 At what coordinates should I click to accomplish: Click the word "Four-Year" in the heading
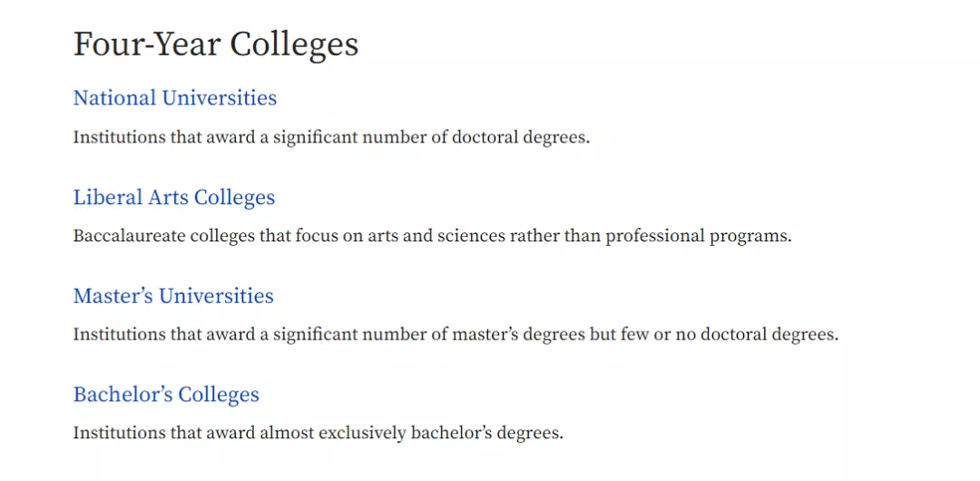click(x=147, y=44)
